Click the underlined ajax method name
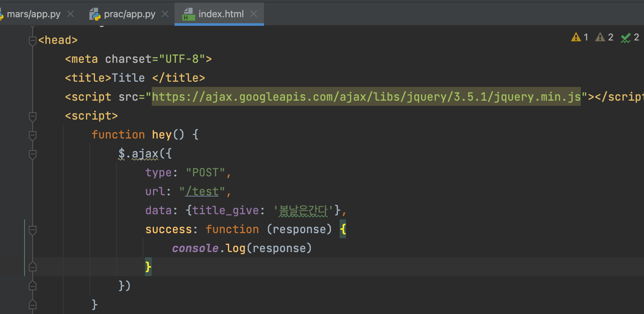 click(145, 154)
